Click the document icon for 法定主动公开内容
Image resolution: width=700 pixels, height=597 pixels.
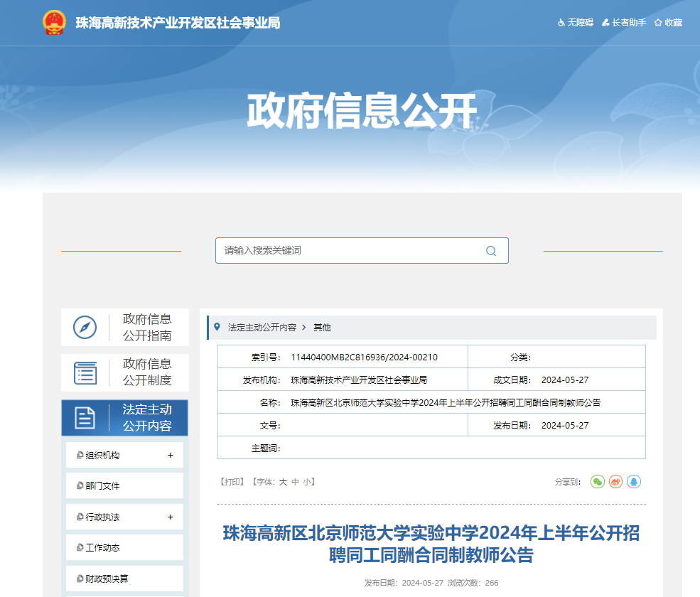(85, 418)
